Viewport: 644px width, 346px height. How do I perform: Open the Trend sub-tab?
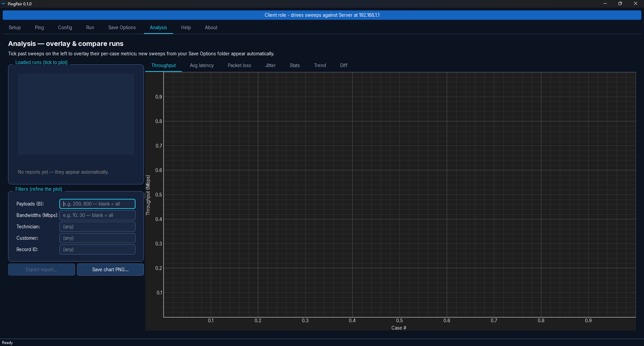tap(320, 65)
